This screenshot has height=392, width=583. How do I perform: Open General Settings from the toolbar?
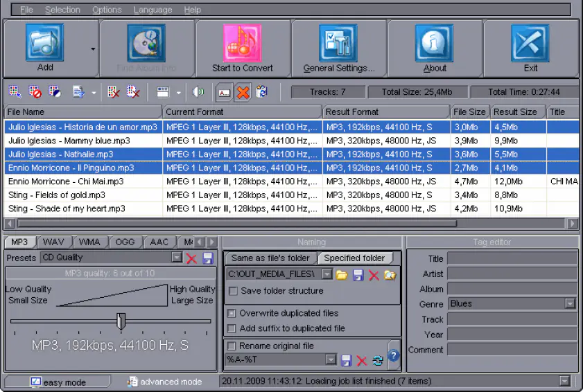tap(338, 43)
